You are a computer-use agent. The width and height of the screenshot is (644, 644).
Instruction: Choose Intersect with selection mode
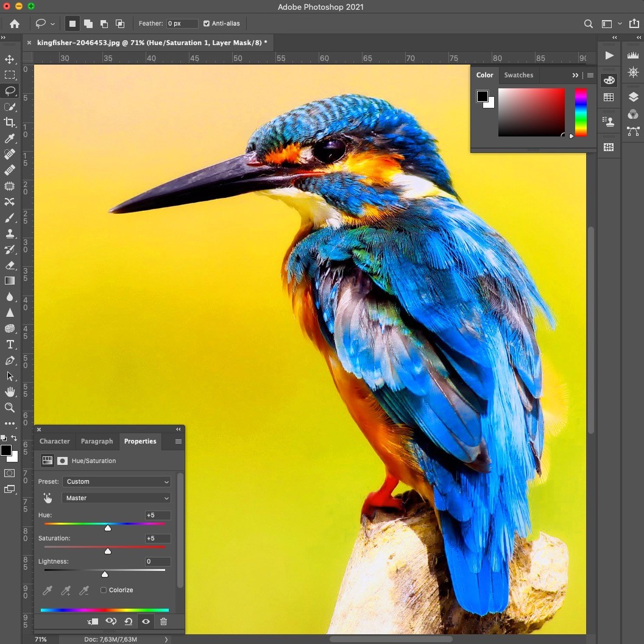[x=120, y=23]
